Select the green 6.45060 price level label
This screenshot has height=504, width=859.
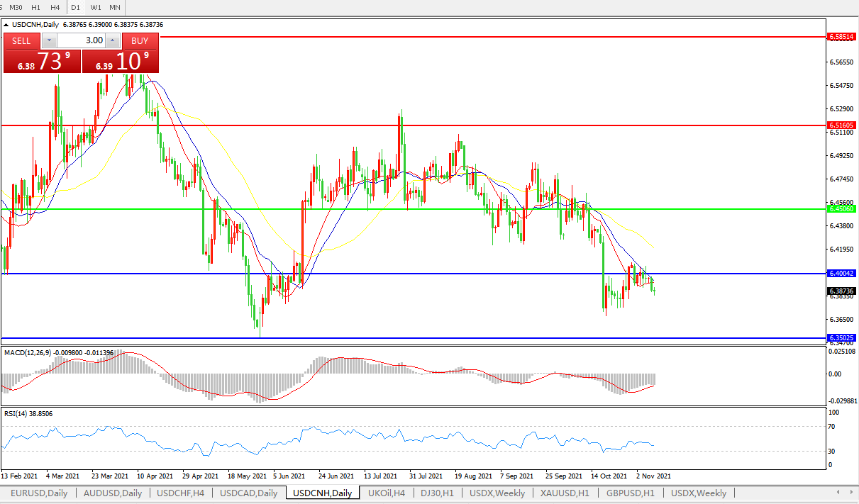coord(841,209)
